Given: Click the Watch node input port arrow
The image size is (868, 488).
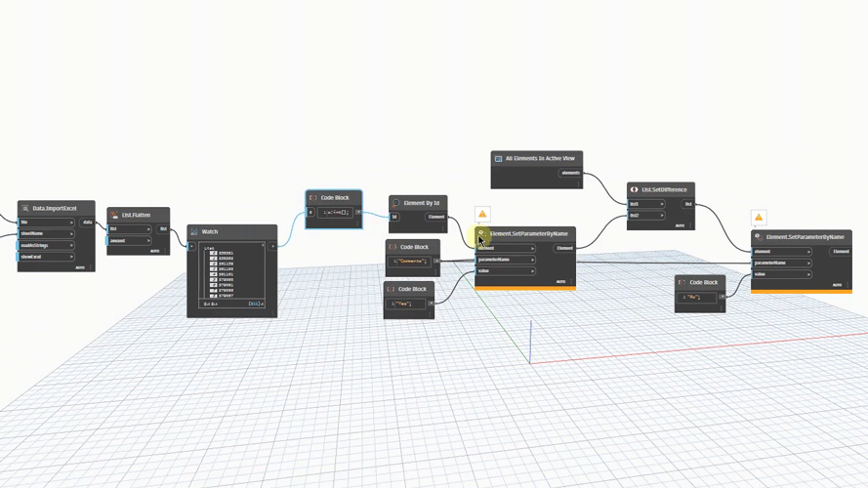Looking at the screenshot, I should pos(192,246).
